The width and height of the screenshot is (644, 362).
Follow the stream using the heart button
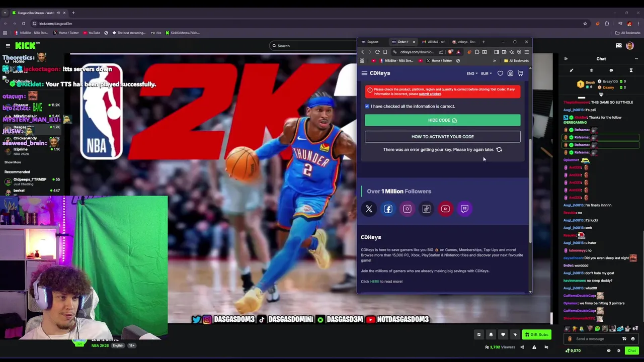click(x=503, y=334)
